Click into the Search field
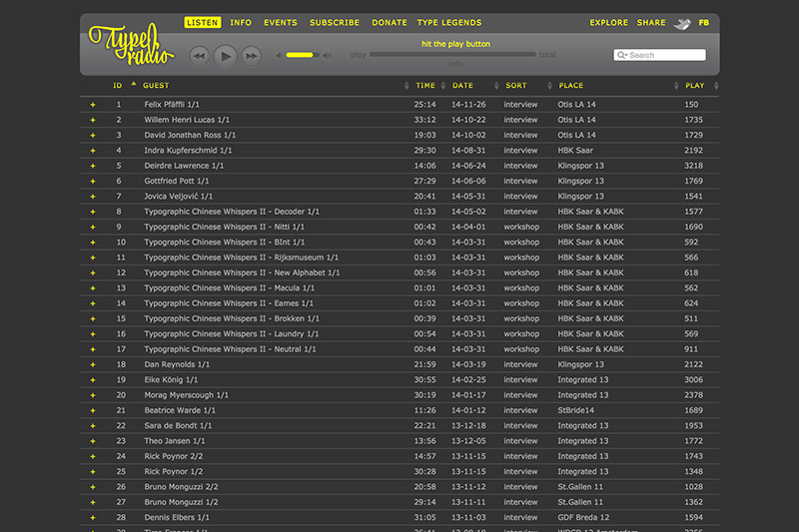The width and height of the screenshot is (799, 532). pyautogui.click(x=660, y=55)
